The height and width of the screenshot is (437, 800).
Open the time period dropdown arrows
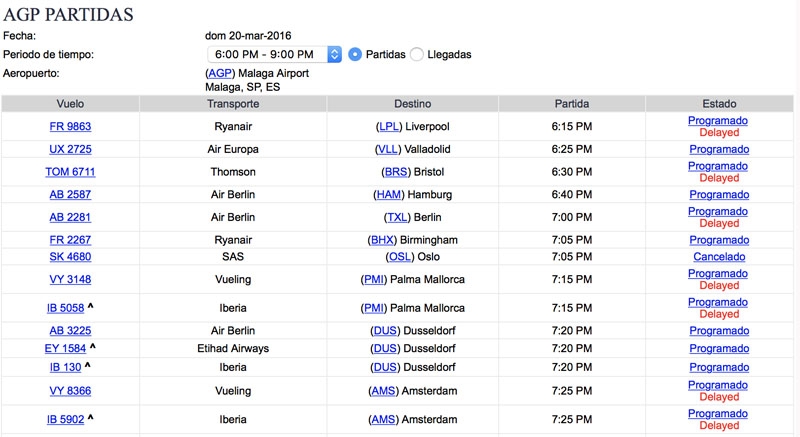[x=334, y=54]
